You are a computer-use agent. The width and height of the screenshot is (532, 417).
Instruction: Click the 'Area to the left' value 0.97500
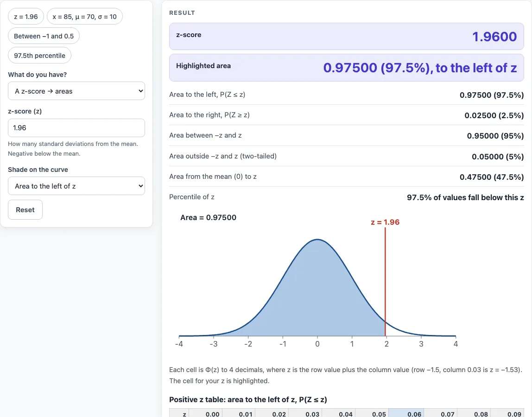click(492, 95)
